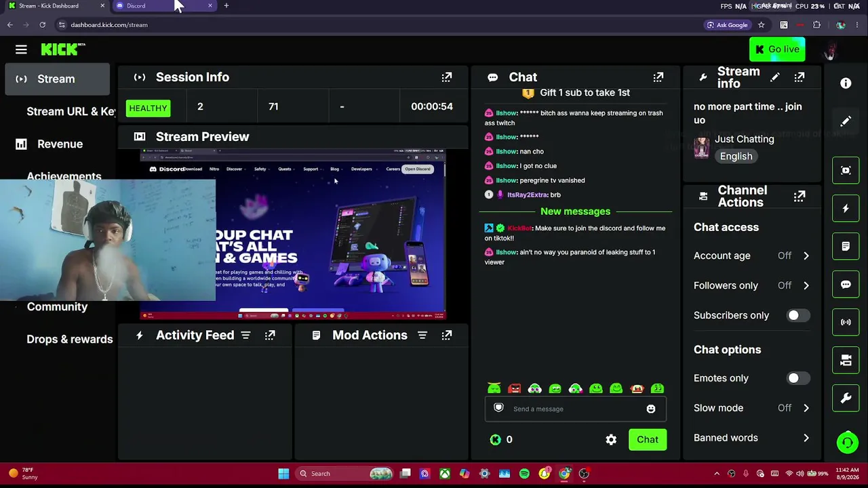Viewport: 868px width, 488px height.
Task: Click the Stream Preview thumbnail
Action: pos(293,234)
